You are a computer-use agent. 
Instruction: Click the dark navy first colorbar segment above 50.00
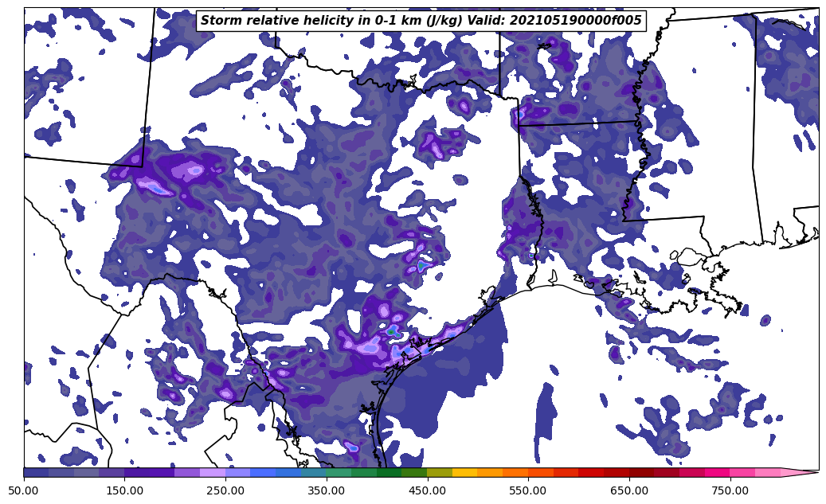[37, 472]
